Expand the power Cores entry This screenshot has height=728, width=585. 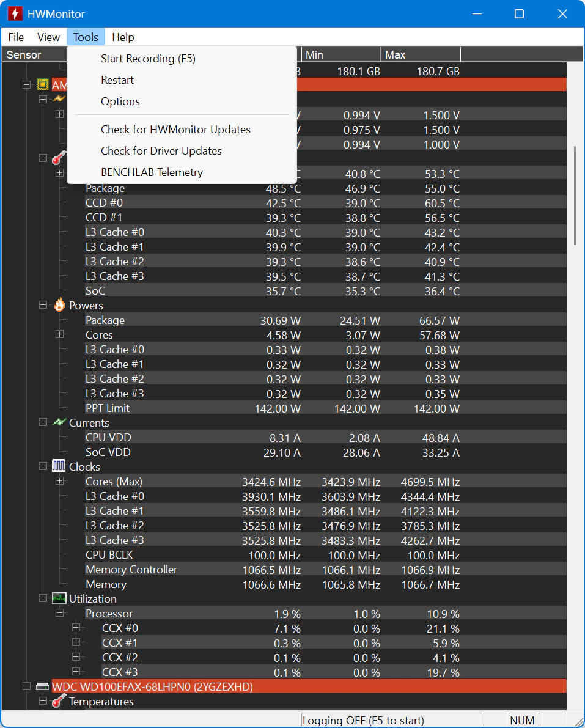click(x=59, y=334)
